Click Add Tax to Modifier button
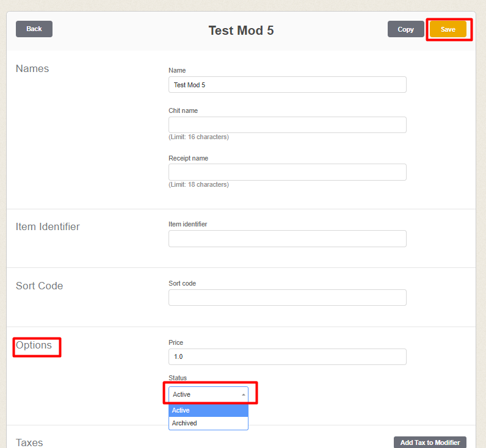This screenshot has width=486, height=448. click(x=430, y=443)
